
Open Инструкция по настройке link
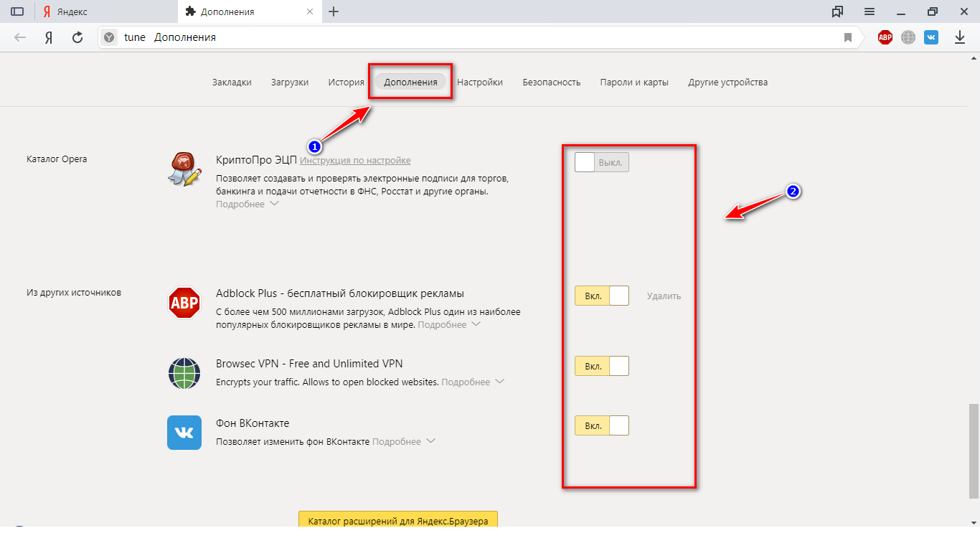[x=355, y=161]
